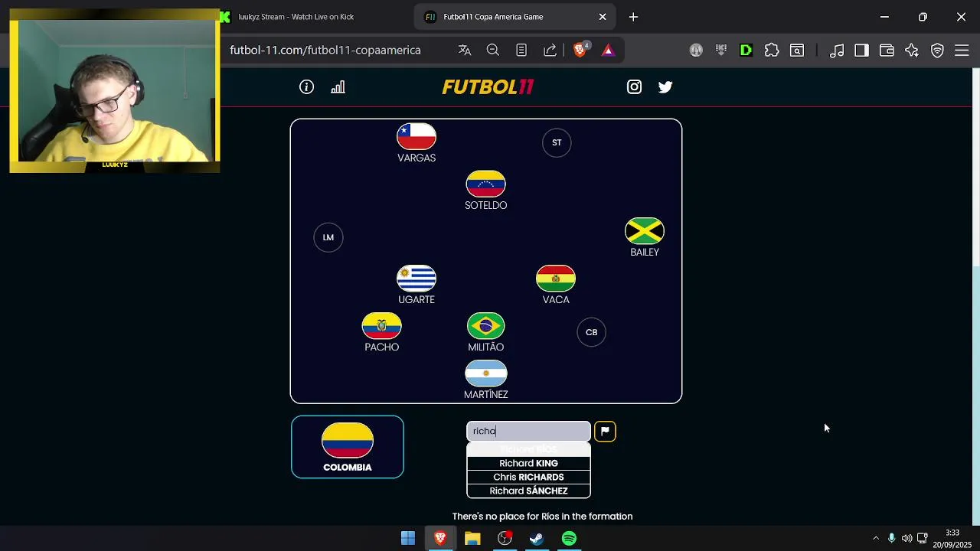Open a new browser tab
Screen dimensions: 980x551
[633, 17]
